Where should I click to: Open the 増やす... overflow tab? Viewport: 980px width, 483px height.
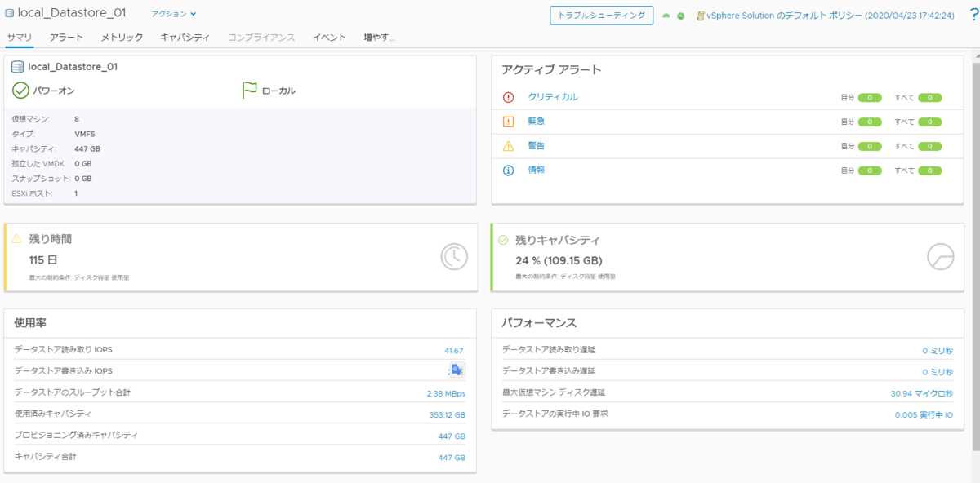pos(380,37)
